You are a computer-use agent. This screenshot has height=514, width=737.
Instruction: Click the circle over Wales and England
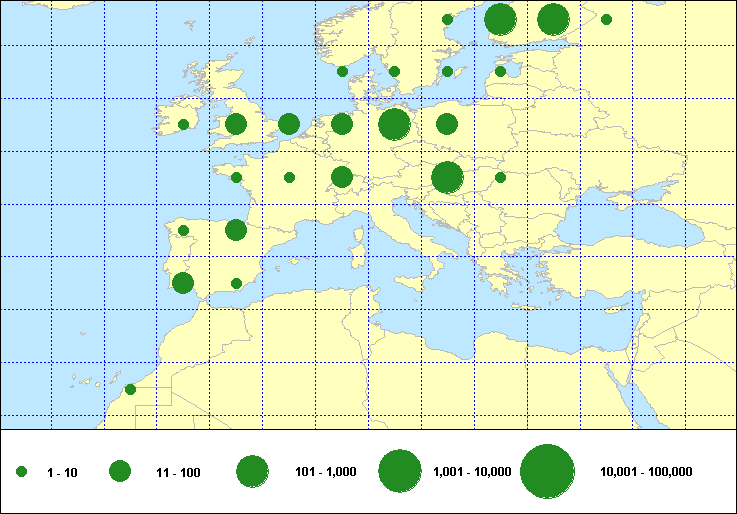[x=236, y=124]
